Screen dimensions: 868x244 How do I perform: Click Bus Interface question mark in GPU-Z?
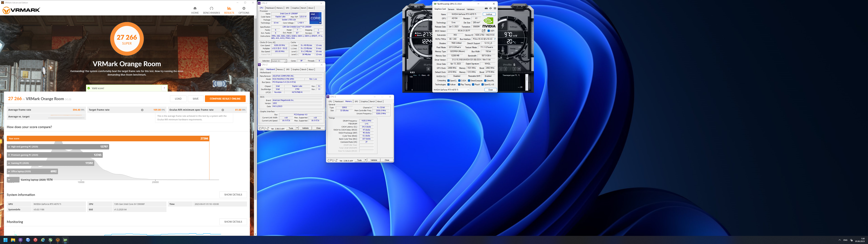495,39
